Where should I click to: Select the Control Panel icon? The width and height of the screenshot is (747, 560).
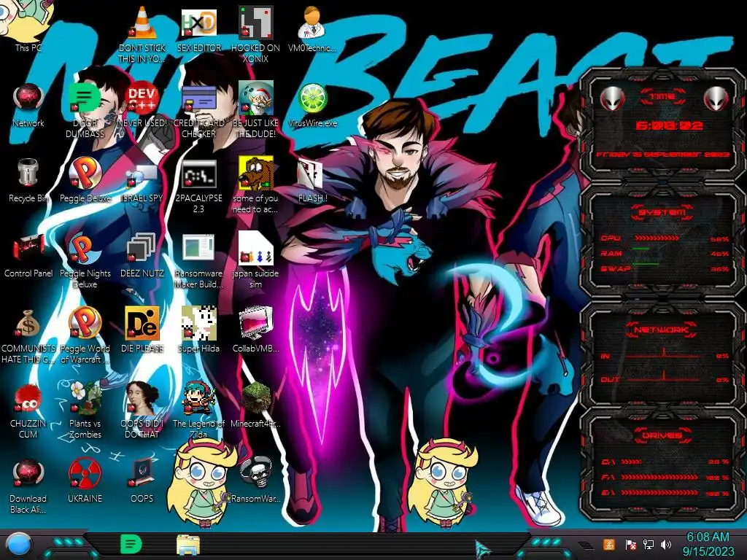click(28, 249)
